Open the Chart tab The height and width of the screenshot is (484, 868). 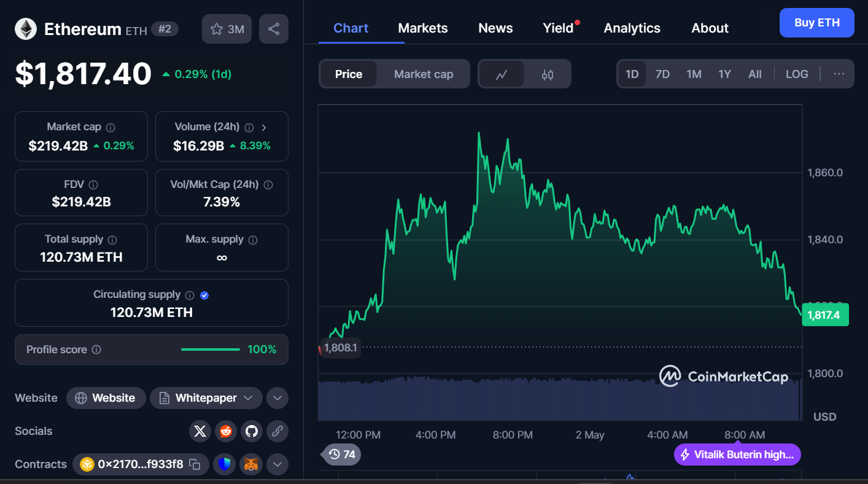pyautogui.click(x=351, y=28)
